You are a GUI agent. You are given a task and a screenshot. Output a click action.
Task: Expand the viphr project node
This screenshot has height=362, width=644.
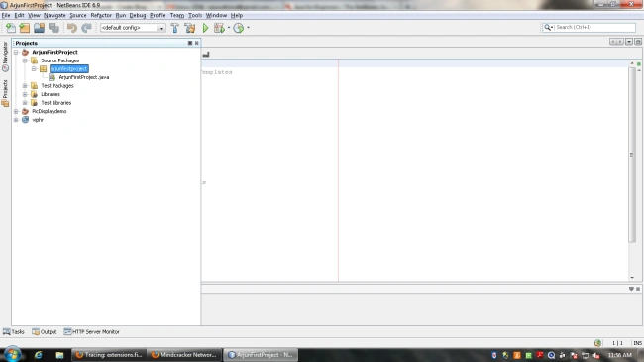(x=16, y=120)
